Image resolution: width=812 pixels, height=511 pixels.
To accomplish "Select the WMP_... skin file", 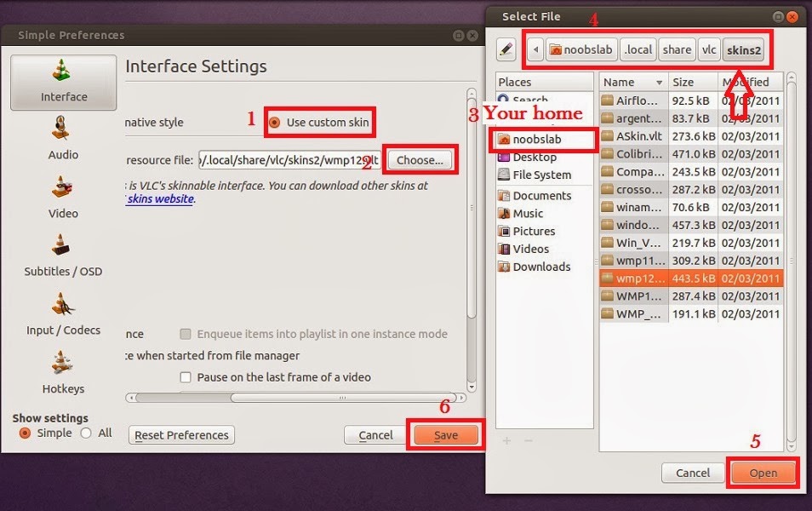I will click(691, 314).
